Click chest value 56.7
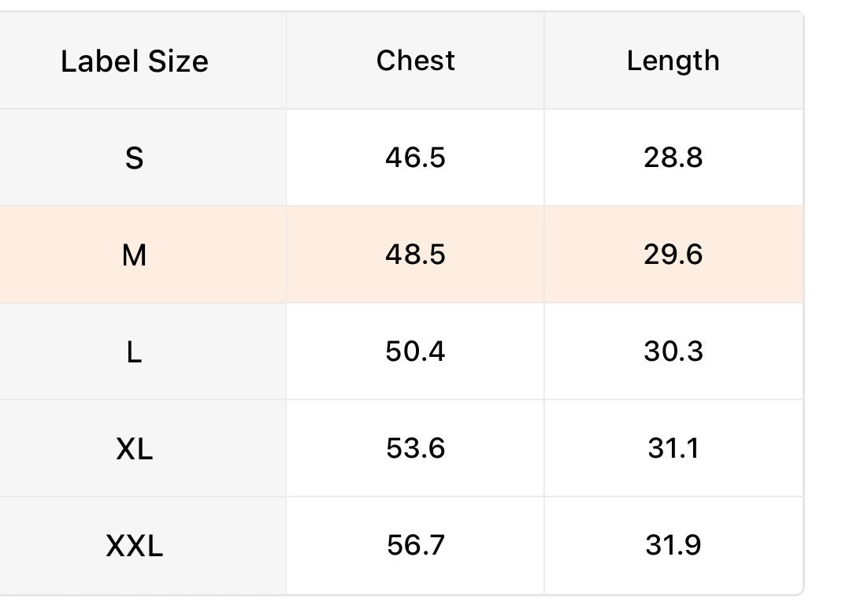The width and height of the screenshot is (868, 609). [415, 545]
